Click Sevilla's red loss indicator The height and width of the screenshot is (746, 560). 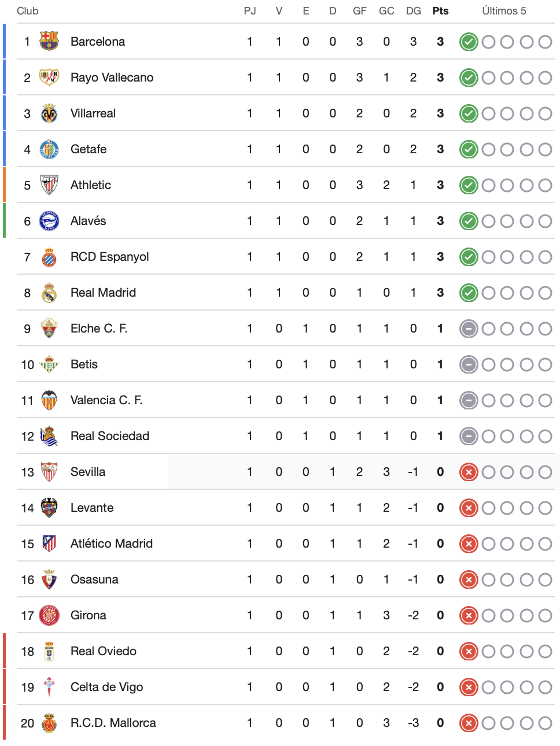tap(469, 472)
